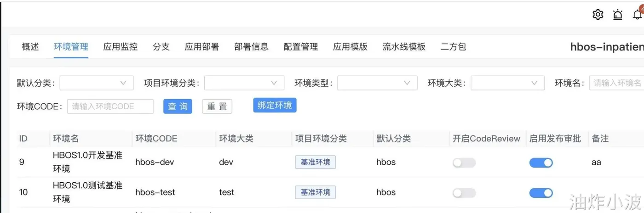Open the 应用监控 tab

121,47
